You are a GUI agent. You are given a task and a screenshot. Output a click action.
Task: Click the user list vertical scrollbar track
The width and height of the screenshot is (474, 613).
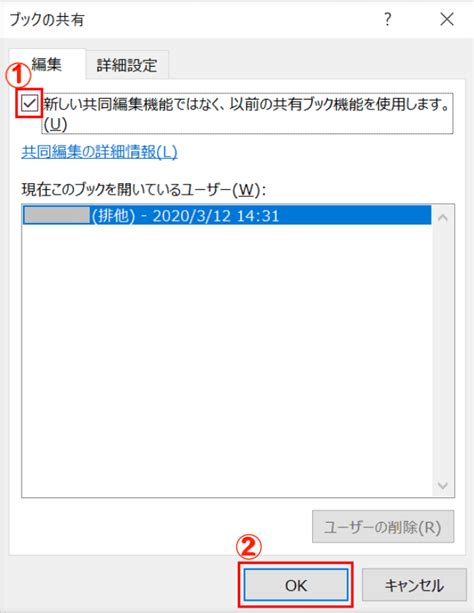click(x=443, y=352)
